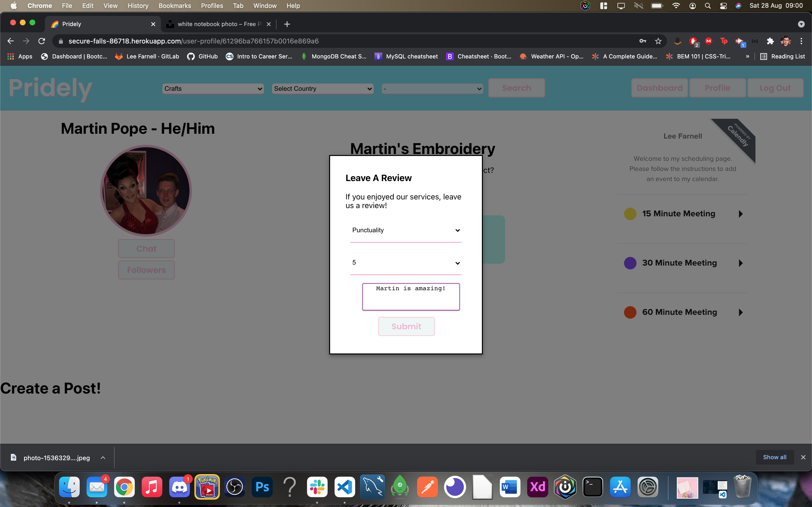Image resolution: width=812 pixels, height=507 pixels.
Task: Open the rating score dropdown showing 5
Action: coord(406,263)
